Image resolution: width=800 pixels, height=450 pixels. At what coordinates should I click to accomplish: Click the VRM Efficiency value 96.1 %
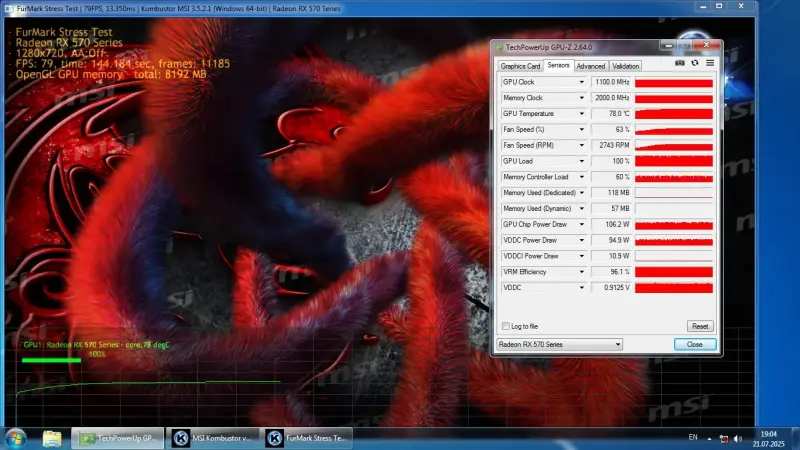[x=611, y=272]
